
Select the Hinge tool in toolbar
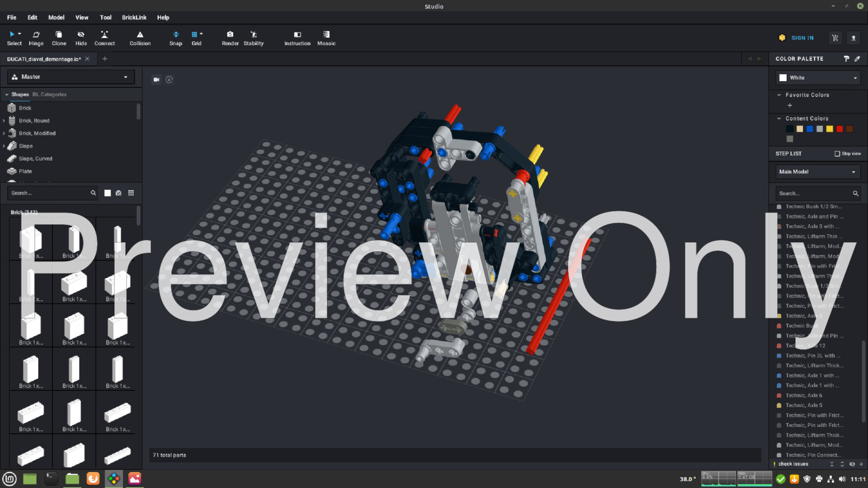[36, 38]
